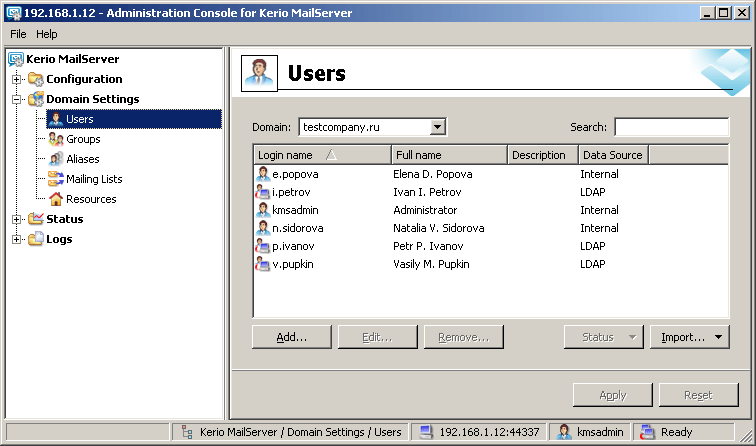Image resolution: width=756 pixels, height=446 pixels.
Task: Click full name Ivan I. Petrov
Action: 427,192
